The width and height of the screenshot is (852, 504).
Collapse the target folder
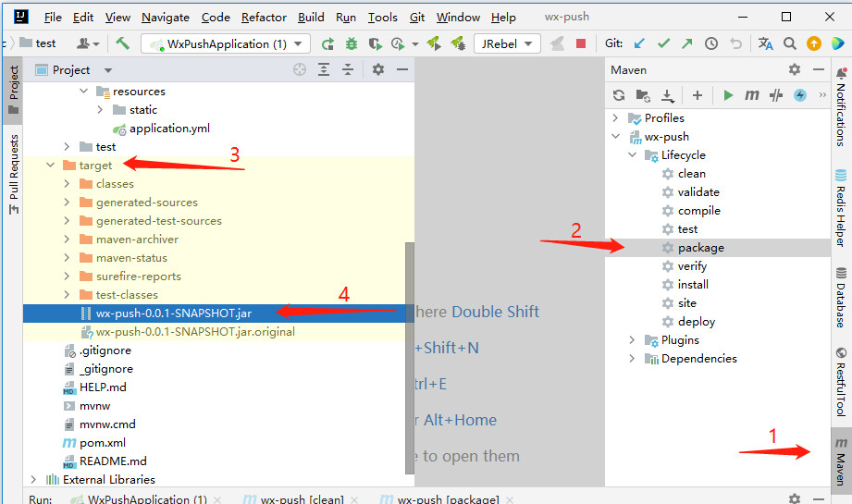click(x=51, y=166)
